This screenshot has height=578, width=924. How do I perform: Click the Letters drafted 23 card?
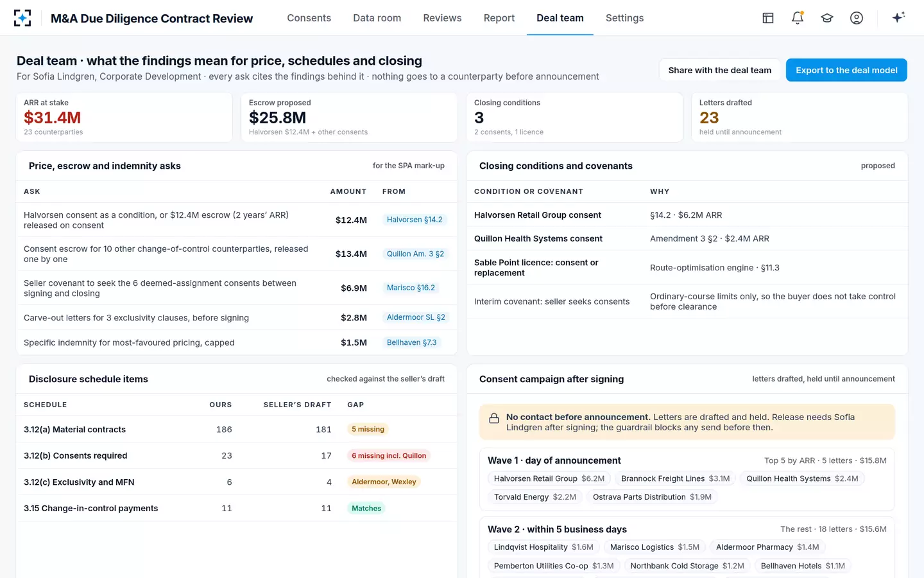coord(800,118)
